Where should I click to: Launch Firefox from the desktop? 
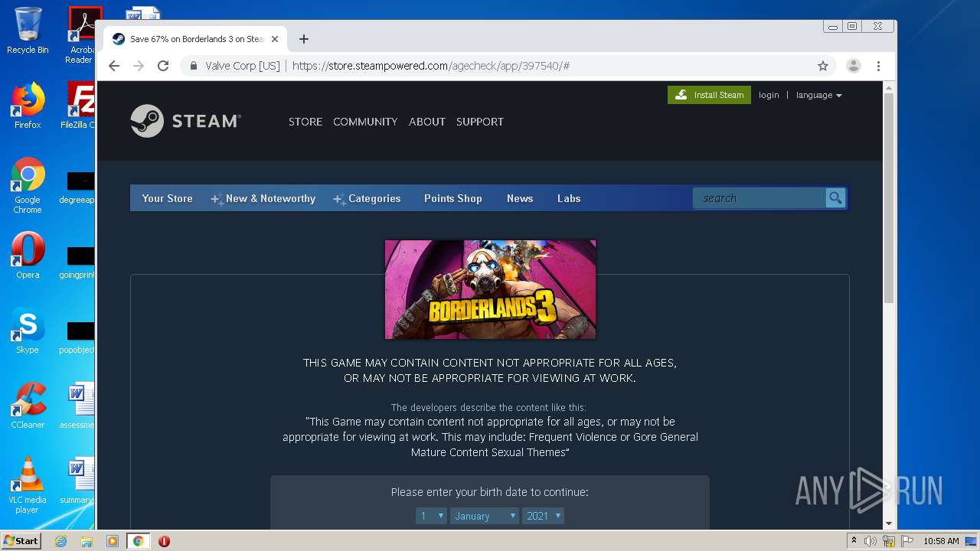(28, 106)
